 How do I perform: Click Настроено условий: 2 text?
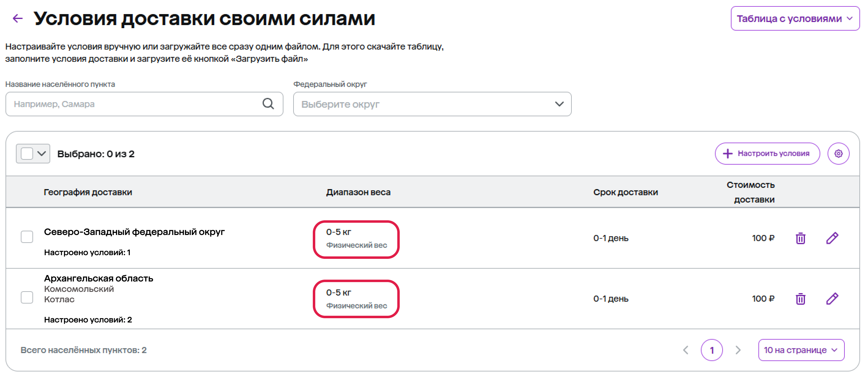[88, 320]
